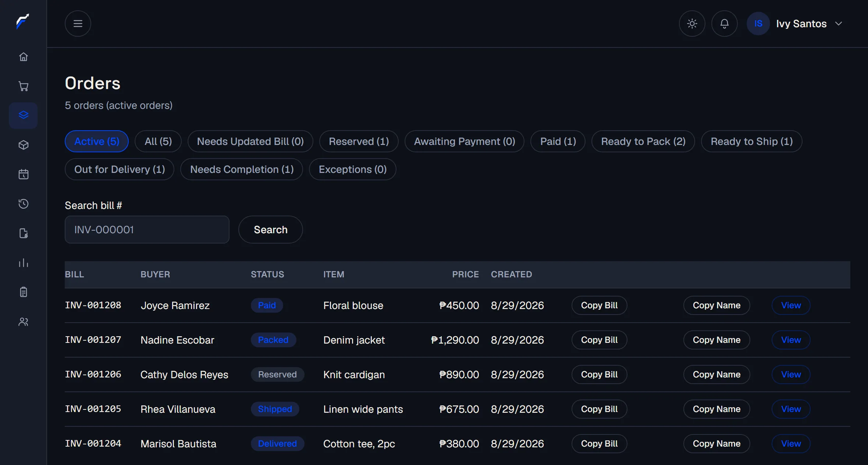Click the Delivered status badge
This screenshot has width=868, height=465.
click(x=277, y=444)
